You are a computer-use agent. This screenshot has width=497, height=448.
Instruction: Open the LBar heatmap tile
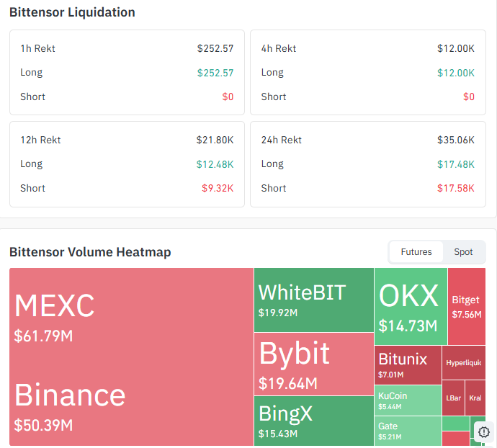coord(453,398)
